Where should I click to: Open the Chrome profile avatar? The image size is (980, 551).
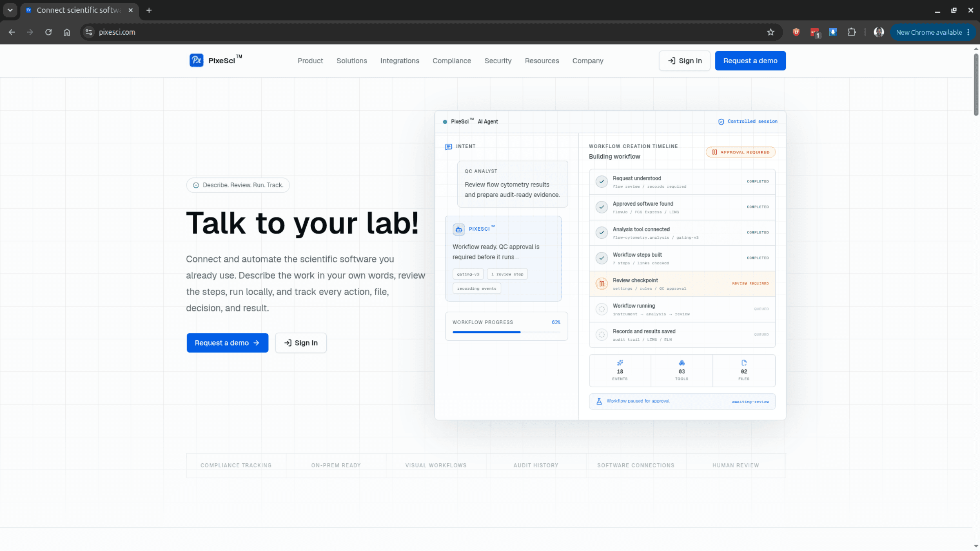point(879,32)
